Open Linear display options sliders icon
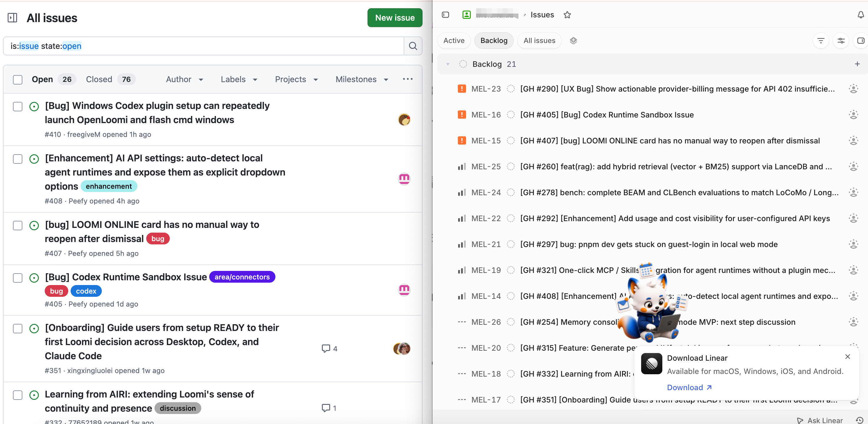The height and width of the screenshot is (424, 868). coord(841,41)
